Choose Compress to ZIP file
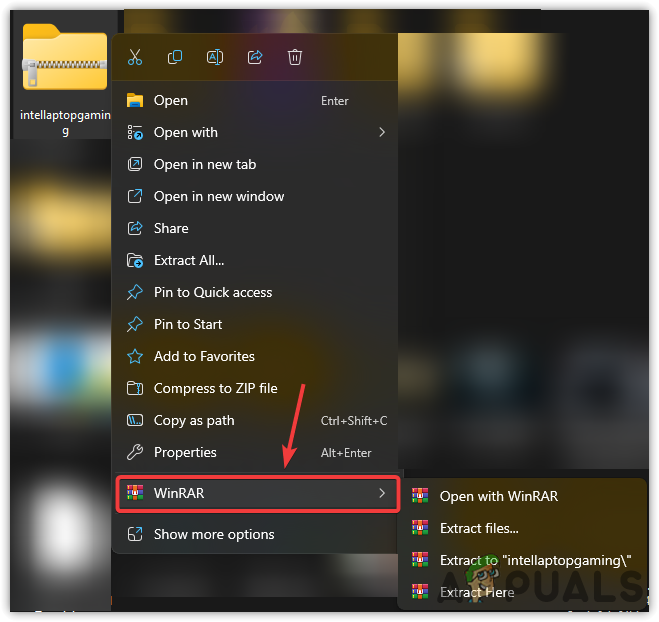 [x=256, y=388]
